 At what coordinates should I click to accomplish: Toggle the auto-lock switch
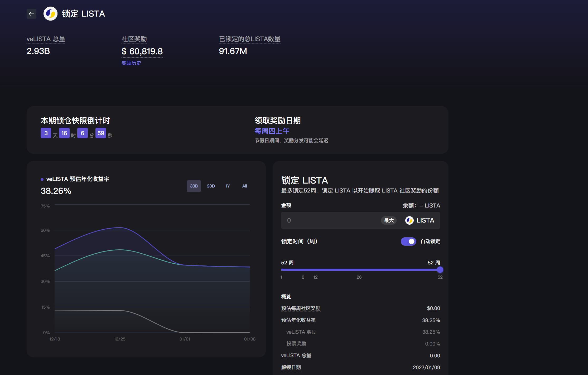click(x=408, y=241)
